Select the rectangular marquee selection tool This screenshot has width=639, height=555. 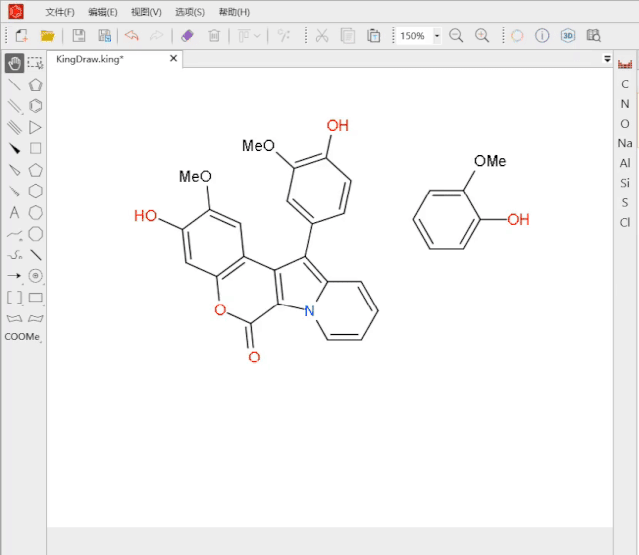pos(35,64)
